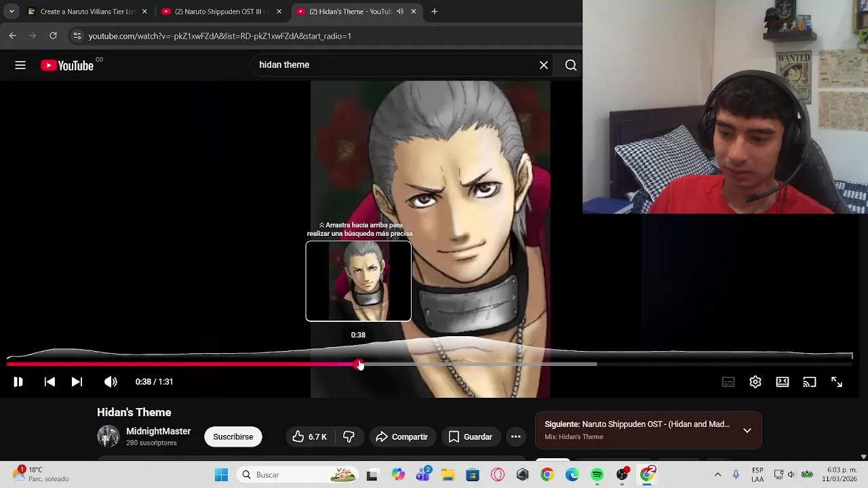Viewport: 868px width, 488px height.
Task: Close the Naruto Shippuden OST III tab
Action: (x=279, y=12)
